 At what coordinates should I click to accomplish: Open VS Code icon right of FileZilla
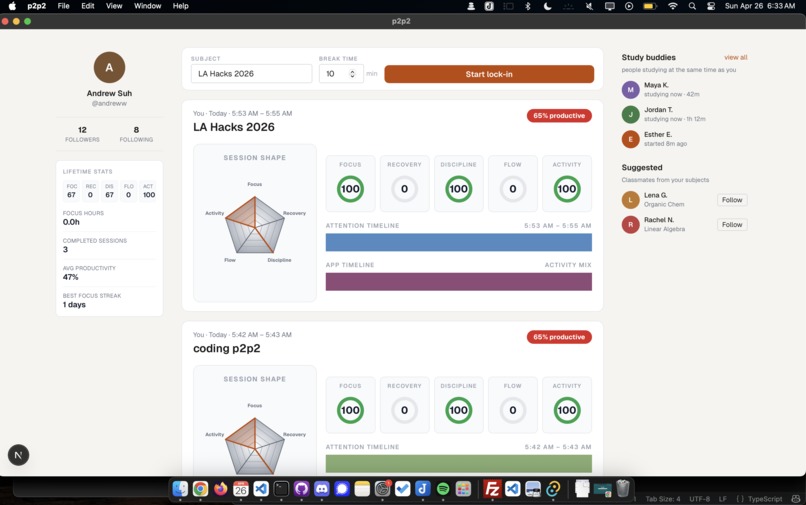coord(512,488)
